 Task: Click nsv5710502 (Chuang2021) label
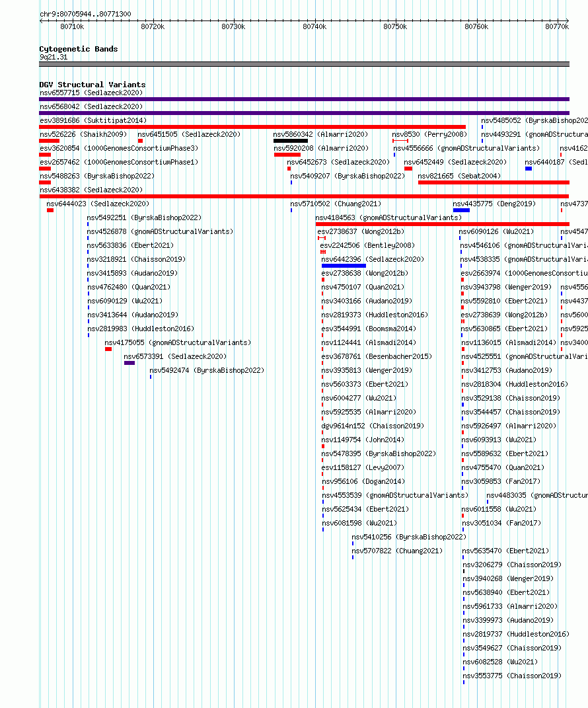pos(336,204)
